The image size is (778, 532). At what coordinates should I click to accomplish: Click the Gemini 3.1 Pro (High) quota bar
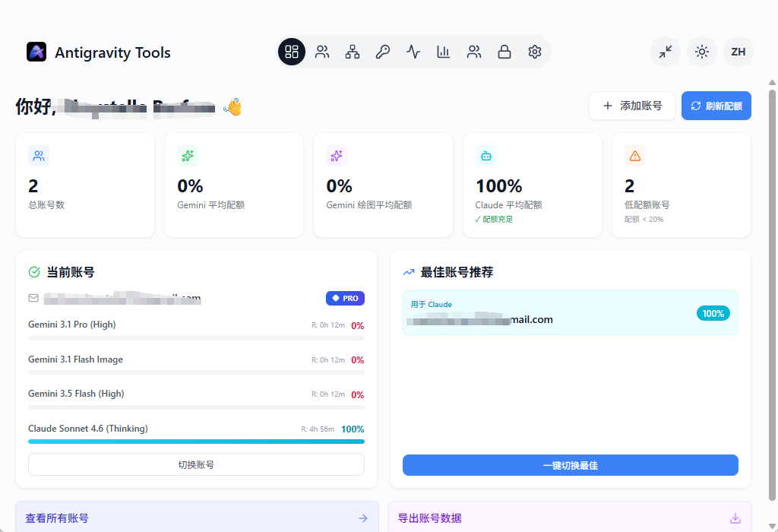coord(197,338)
